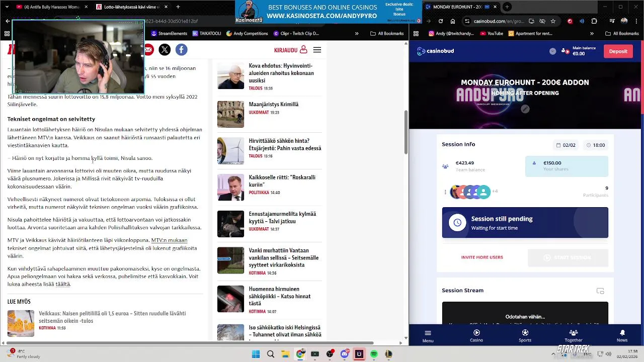This screenshot has width=644, height=362.
Task: Open the profile avatar in right browser
Action: click(x=624, y=21)
